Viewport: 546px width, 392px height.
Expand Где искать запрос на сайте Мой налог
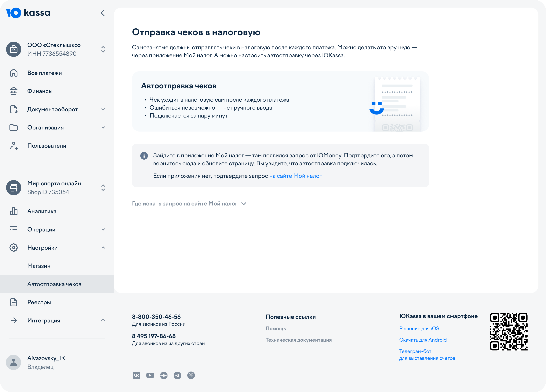tap(189, 204)
